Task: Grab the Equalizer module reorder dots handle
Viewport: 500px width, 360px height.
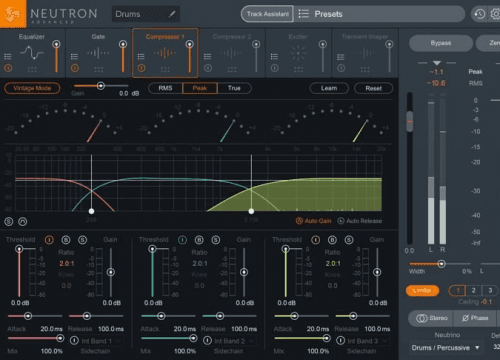Action: point(32,69)
